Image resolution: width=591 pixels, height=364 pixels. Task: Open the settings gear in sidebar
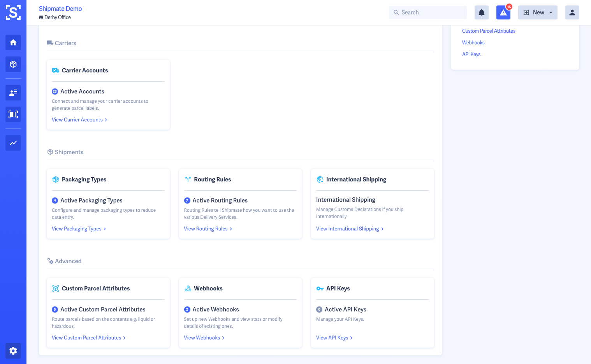pyautogui.click(x=13, y=351)
